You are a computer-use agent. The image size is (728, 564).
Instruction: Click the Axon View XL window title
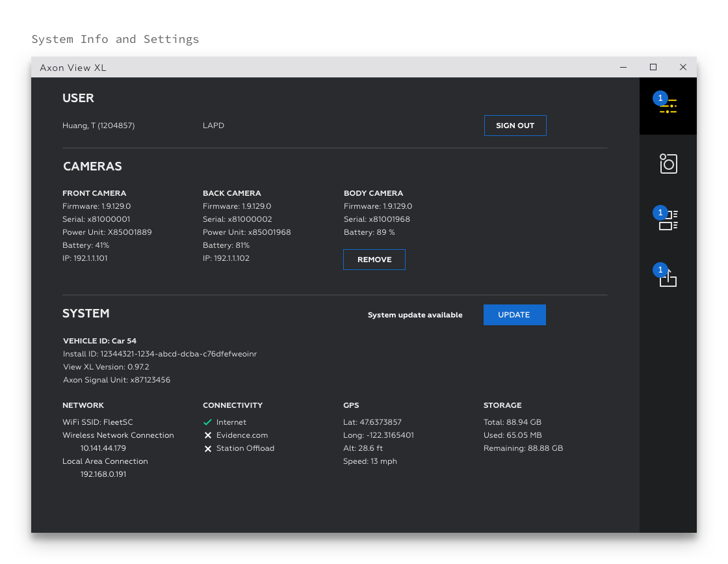(x=73, y=68)
